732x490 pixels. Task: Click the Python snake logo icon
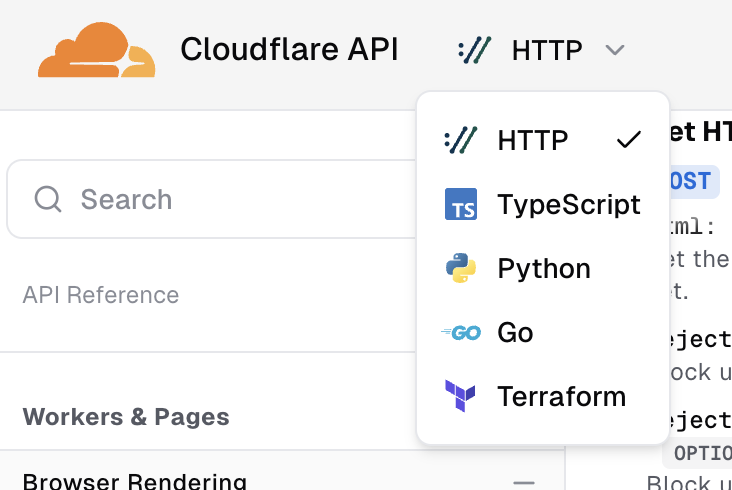coord(461,269)
